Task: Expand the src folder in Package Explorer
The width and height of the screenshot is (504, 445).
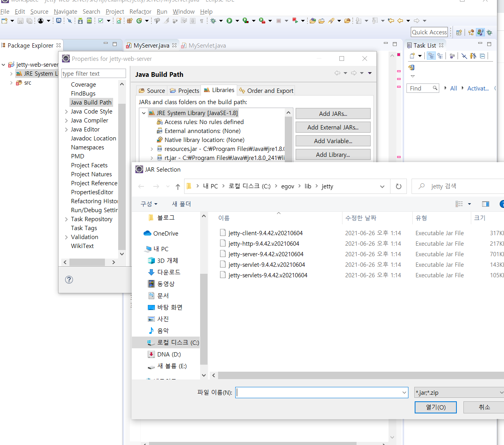Action: click(x=11, y=83)
